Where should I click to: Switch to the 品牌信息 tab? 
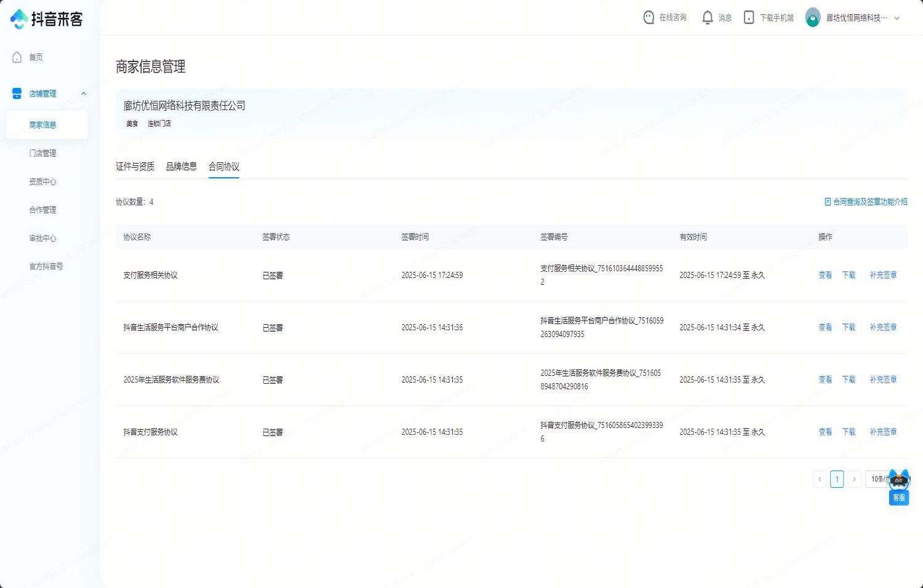click(182, 167)
